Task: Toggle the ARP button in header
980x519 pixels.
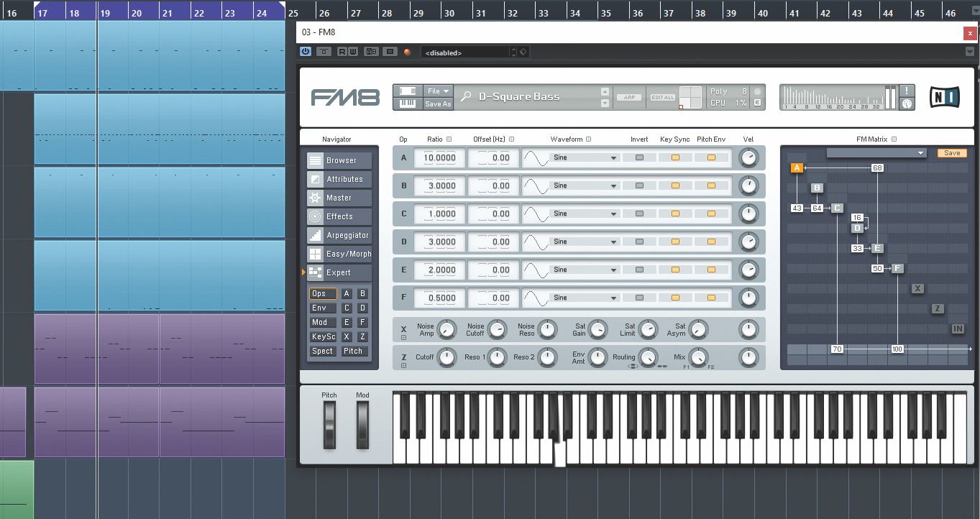Action: click(629, 97)
